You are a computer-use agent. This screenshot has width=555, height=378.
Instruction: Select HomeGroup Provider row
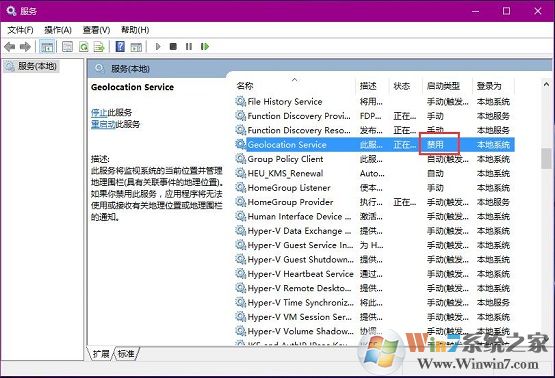tap(374, 202)
